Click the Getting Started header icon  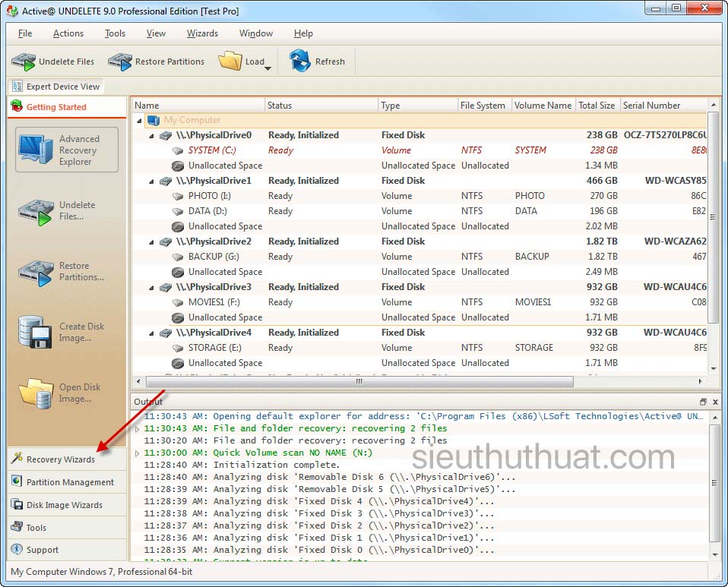coord(17,106)
